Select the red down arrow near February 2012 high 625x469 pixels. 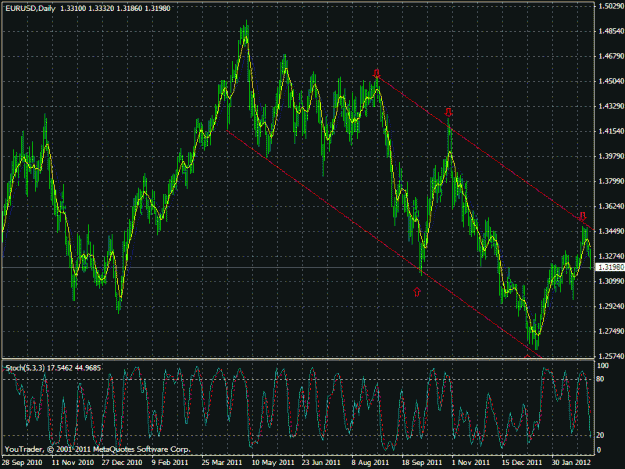click(582, 216)
